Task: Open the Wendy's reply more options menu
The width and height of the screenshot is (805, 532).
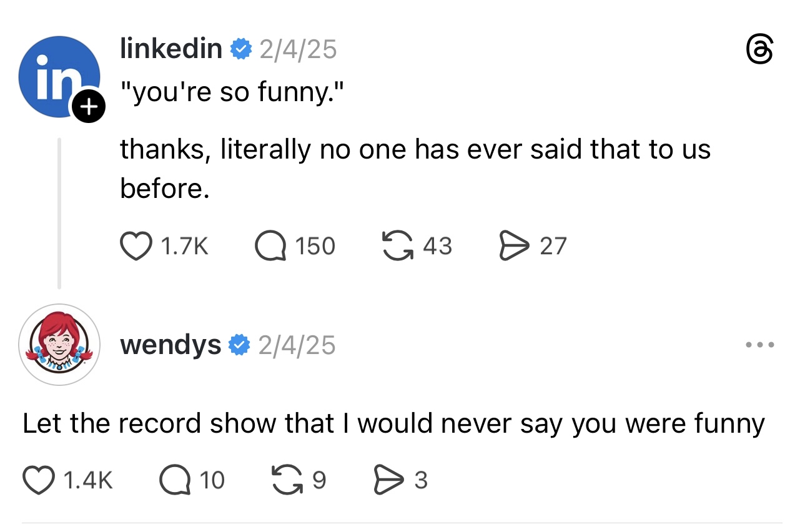Action: (760, 345)
